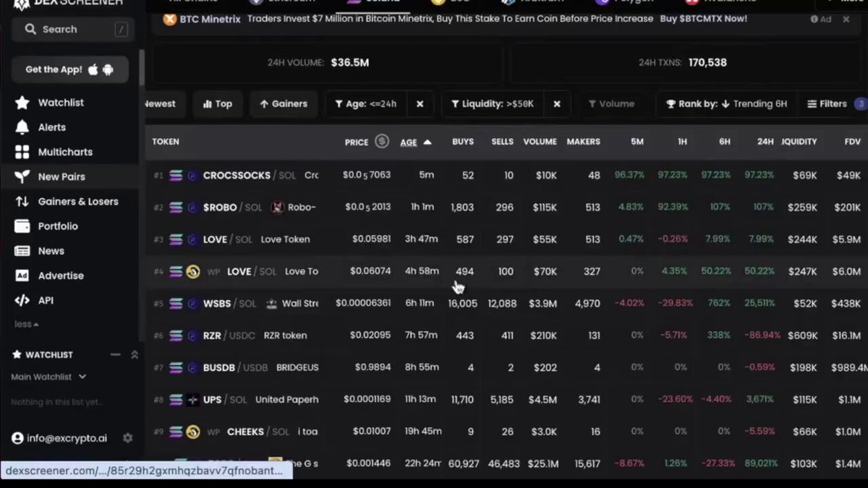The width and height of the screenshot is (868, 488).
Task: Click the BTC Minetrix ad logo
Action: click(x=170, y=19)
